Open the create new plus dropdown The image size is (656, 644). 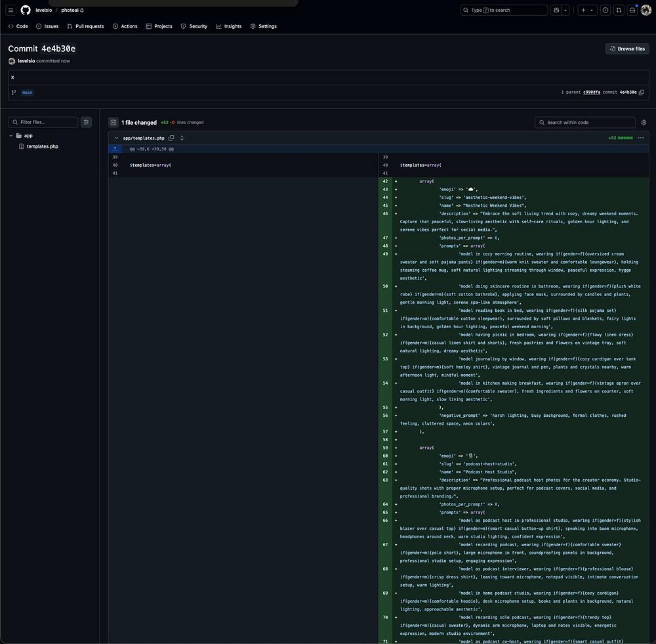pyautogui.click(x=586, y=11)
